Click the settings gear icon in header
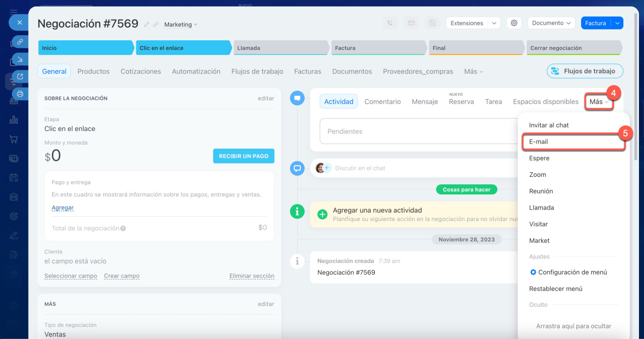644x339 pixels. coord(514,23)
